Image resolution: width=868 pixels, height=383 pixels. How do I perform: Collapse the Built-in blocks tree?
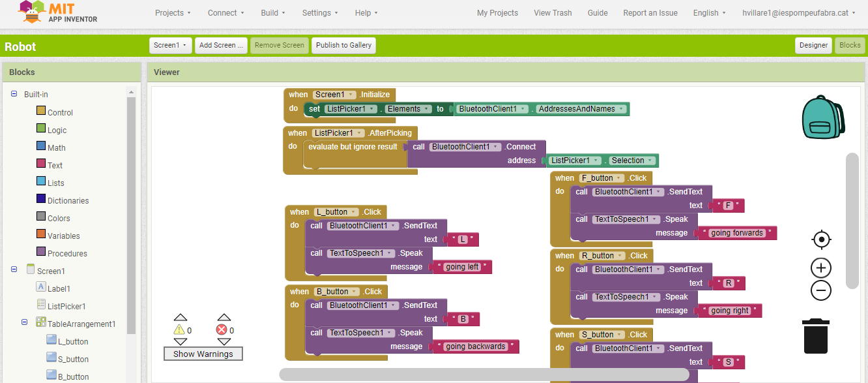14,94
